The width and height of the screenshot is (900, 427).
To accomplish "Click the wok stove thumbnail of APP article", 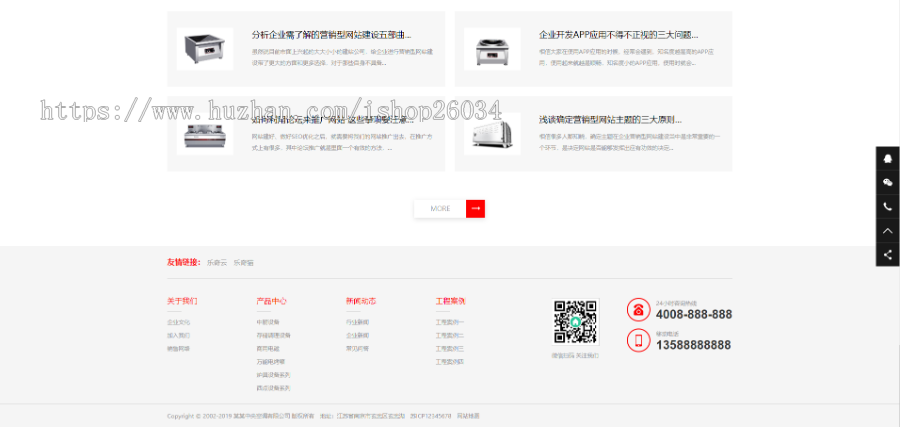I will (492, 49).
